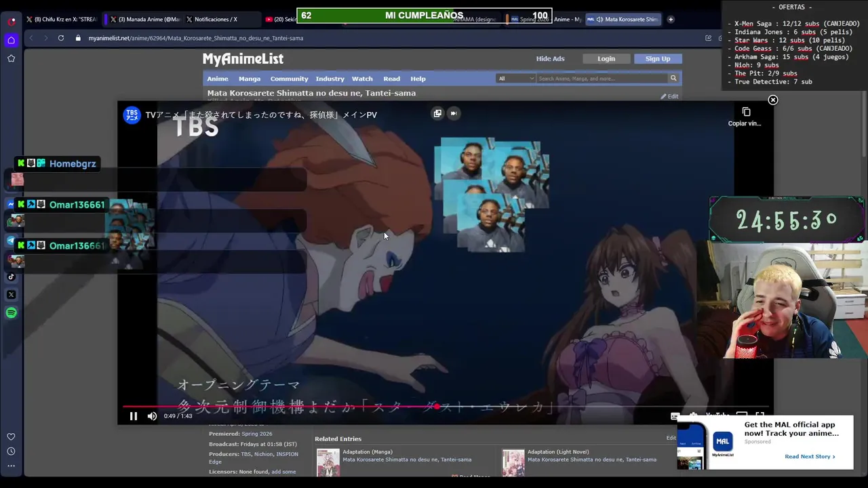Viewport: 868px width, 488px height.
Task: Click the MyAnimeList search input field
Action: coord(601,79)
